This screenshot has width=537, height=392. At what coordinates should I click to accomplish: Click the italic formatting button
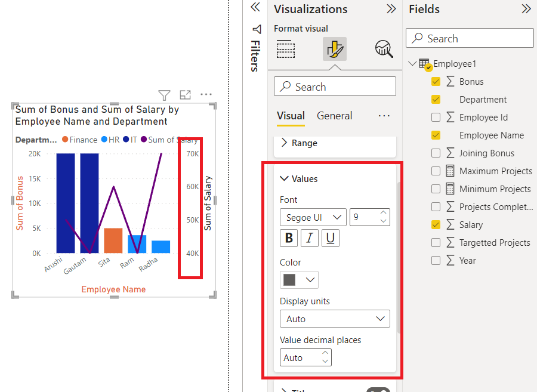coord(310,238)
